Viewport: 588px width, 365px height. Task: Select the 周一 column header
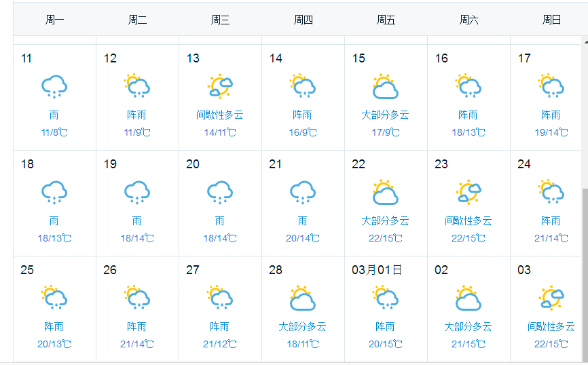point(55,20)
